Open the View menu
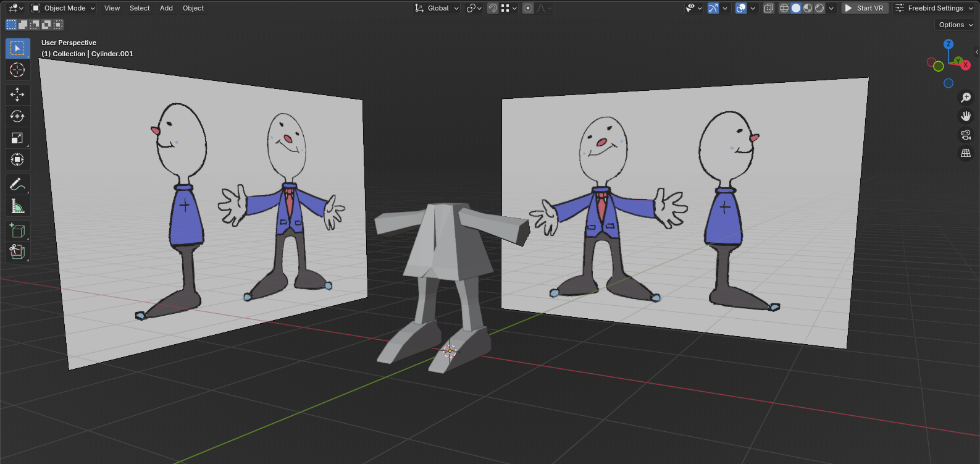This screenshot has width=980, height=464. 112,8
